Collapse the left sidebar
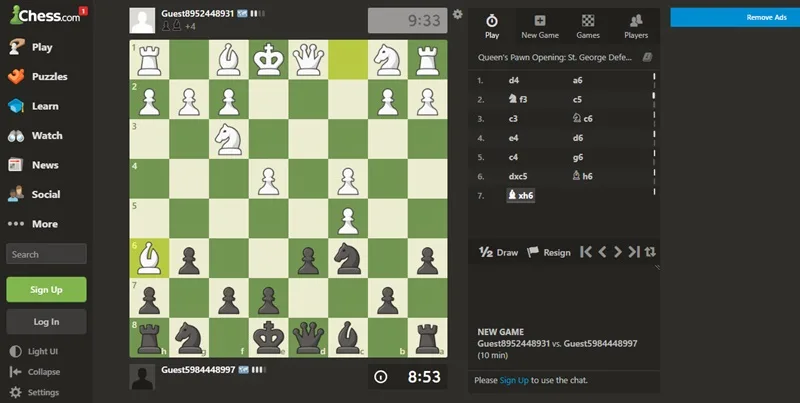 tap(35, 372)
